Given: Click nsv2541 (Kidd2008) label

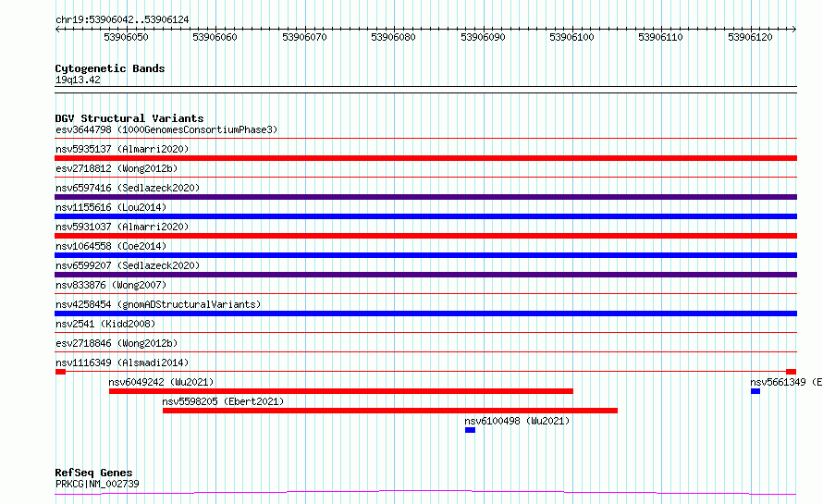Looking at the screenshot, I should pos(105,324).
